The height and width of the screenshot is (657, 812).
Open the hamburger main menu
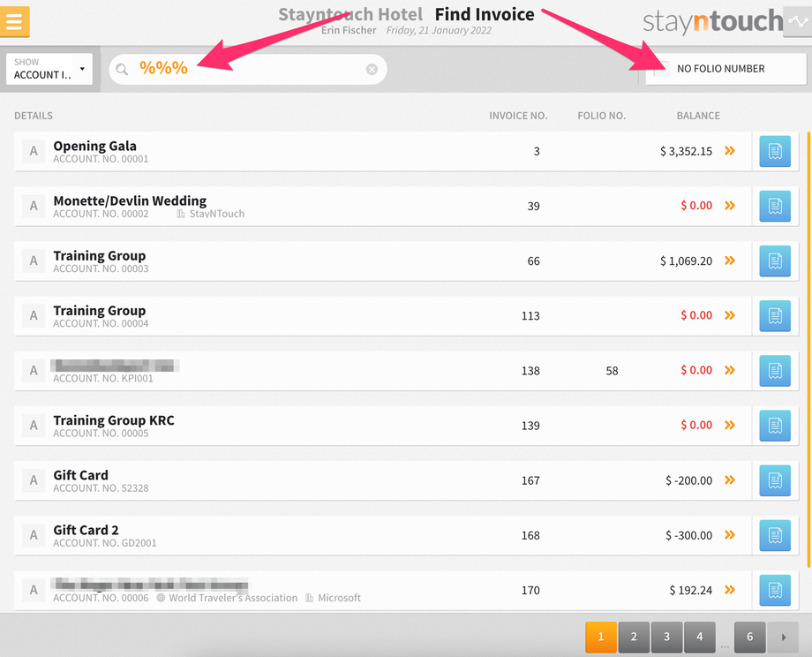click(14, 21)
